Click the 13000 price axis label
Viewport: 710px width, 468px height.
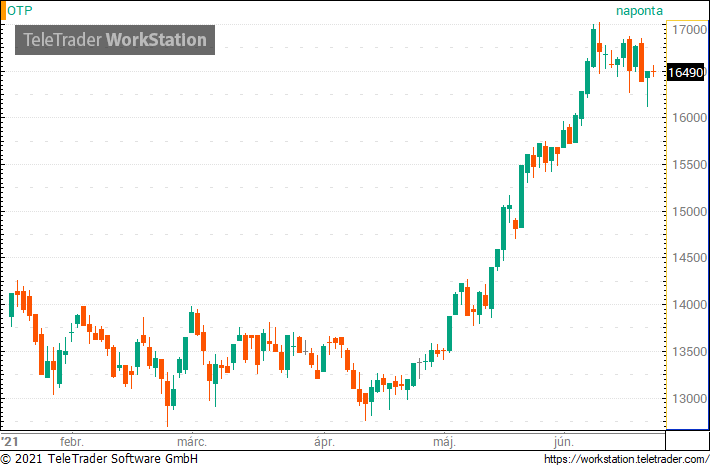(689, 399)
